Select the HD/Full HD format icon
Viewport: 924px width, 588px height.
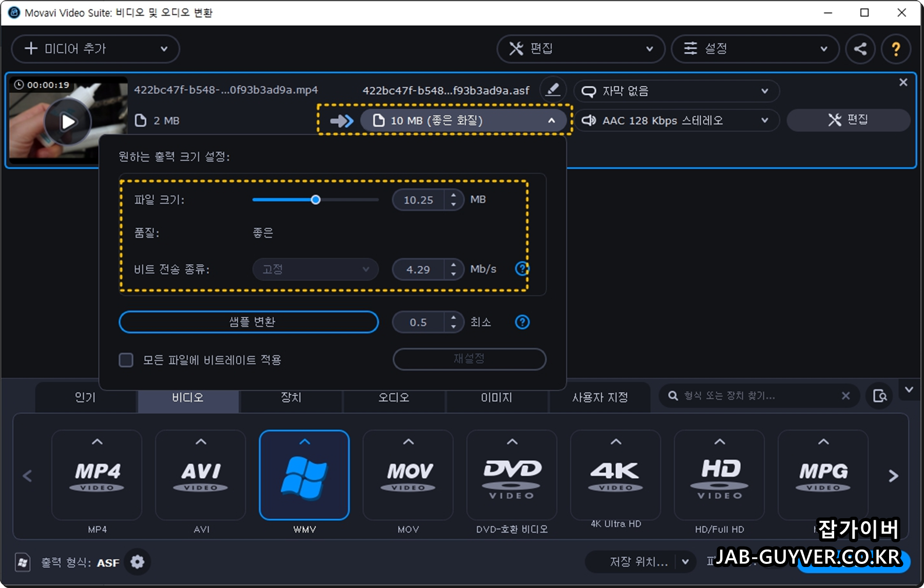coord(719,475)
